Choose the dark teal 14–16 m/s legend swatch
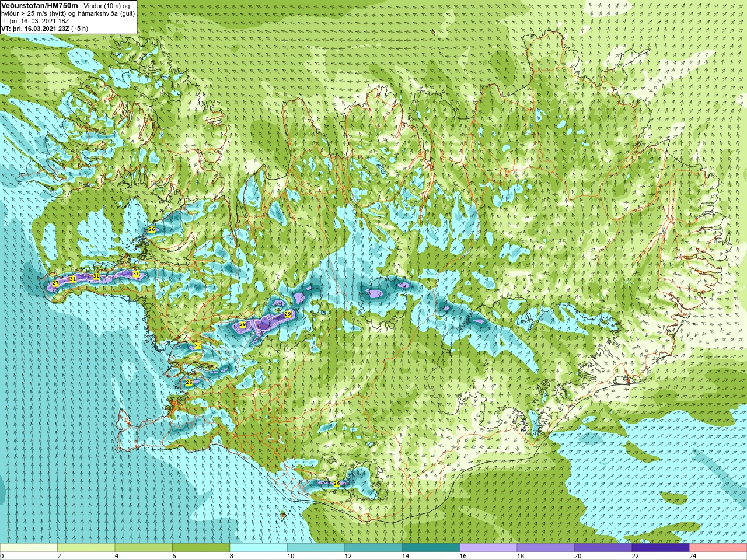The image size is (747, 560). pos(431,548)
